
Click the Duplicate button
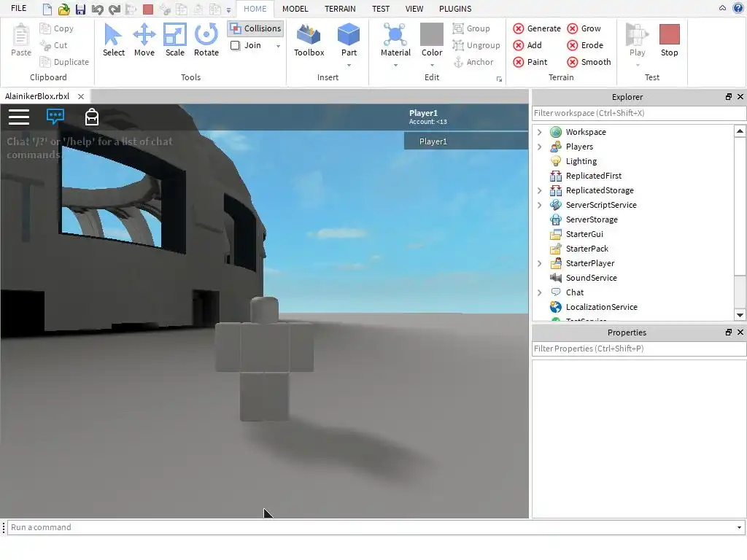64,62
